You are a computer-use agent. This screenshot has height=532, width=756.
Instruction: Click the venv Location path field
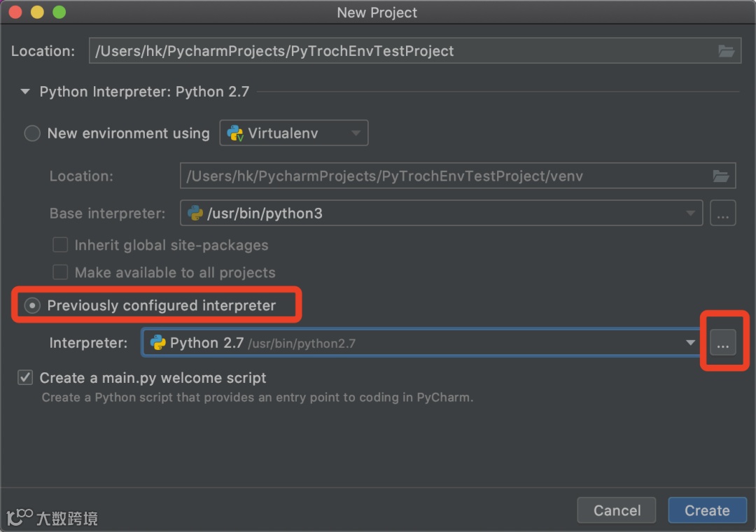pos(458,176)
